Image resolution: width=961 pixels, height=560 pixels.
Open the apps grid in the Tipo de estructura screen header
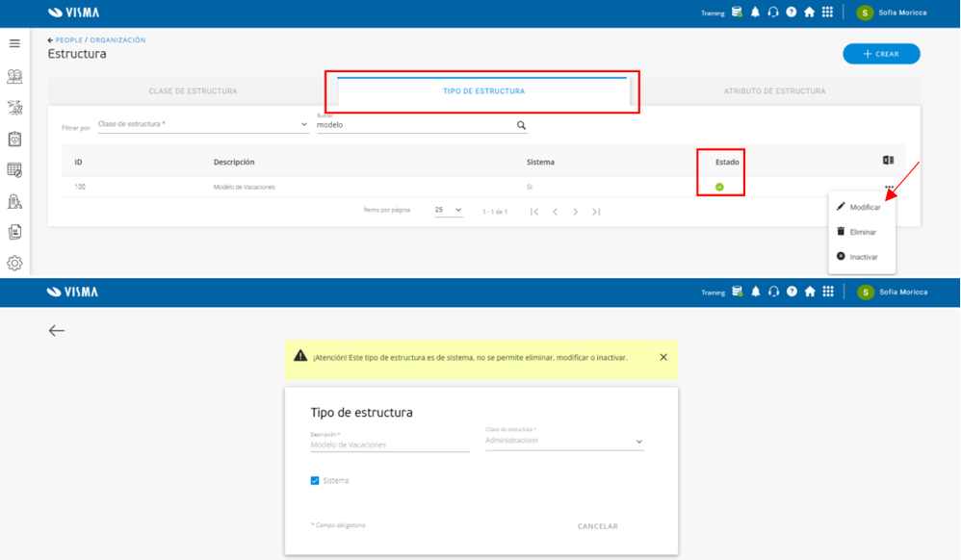828,292
